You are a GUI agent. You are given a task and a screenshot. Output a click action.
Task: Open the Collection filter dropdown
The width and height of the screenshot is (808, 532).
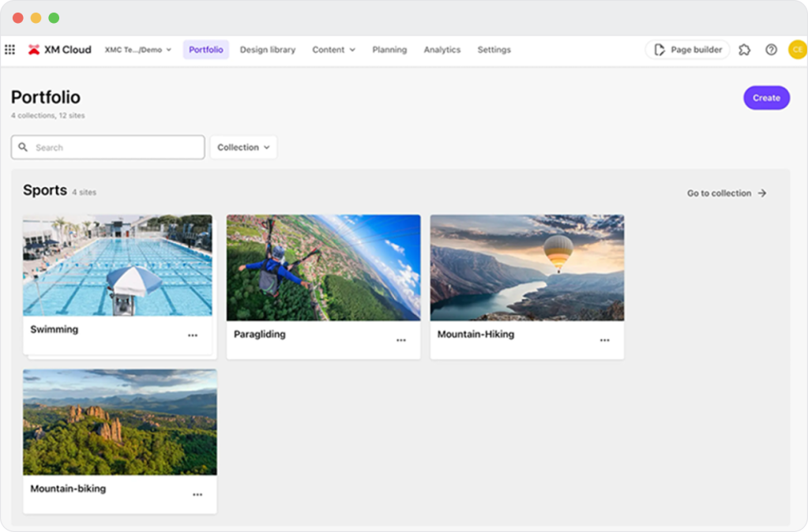coord(243,148)
